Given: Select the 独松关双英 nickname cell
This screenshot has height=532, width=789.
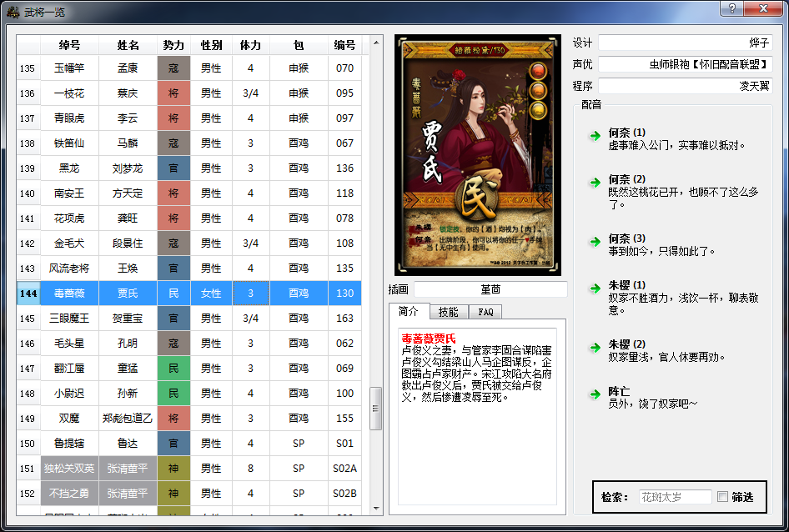Looking at the screenshot, I should (69, 469).
